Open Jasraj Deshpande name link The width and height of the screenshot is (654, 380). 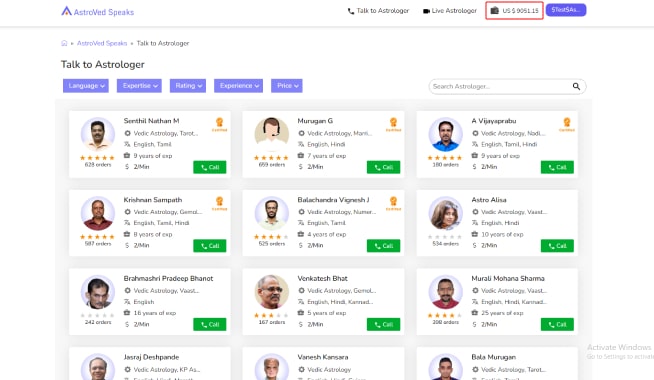pos(151,357)
